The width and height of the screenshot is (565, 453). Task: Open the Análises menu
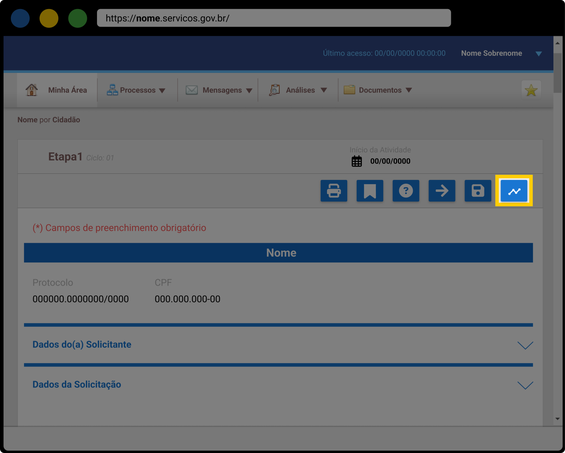coord(298,90)
